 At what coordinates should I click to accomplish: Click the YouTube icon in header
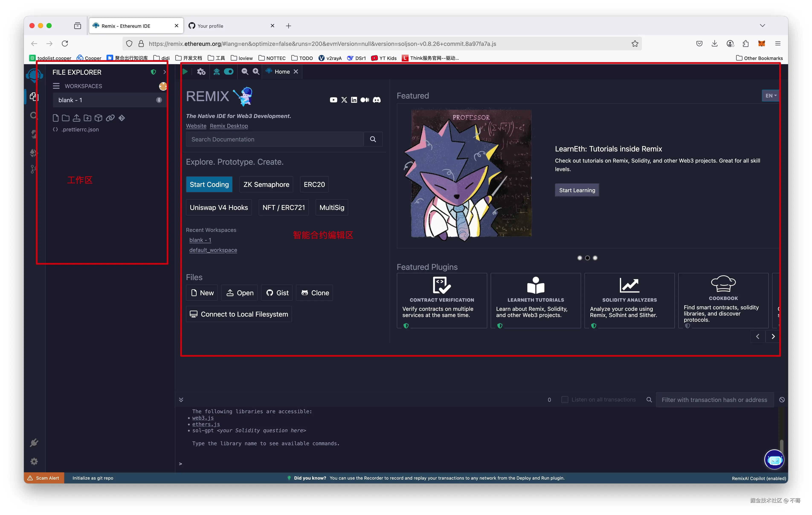333,100
